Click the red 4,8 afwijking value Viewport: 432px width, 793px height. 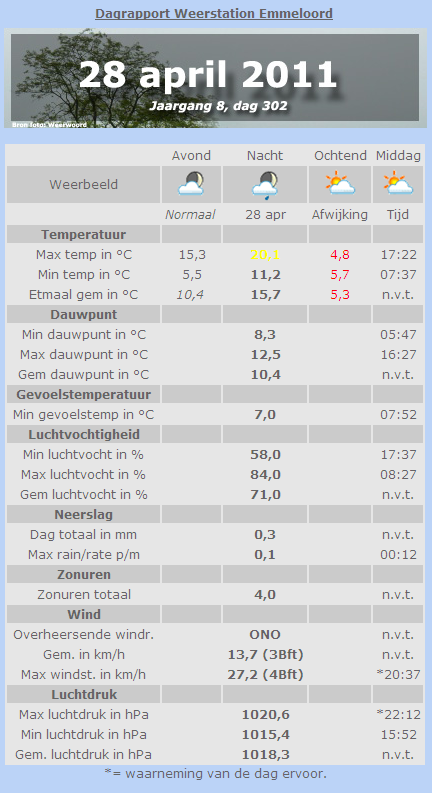(340, 255)
